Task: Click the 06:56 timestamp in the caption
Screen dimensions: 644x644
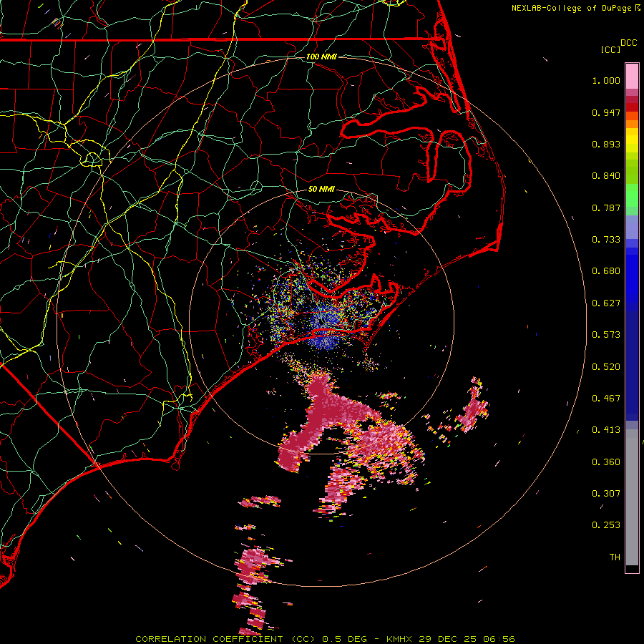Action: pos(499,639)
